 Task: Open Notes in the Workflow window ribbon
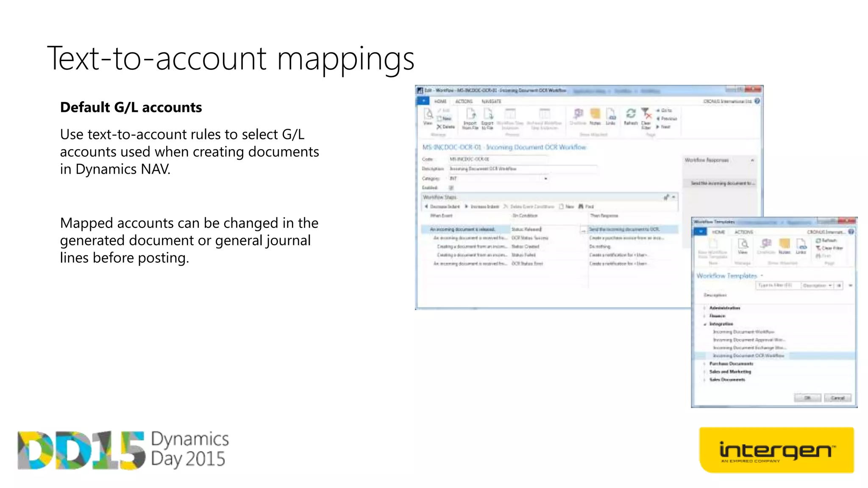(595, 117)
